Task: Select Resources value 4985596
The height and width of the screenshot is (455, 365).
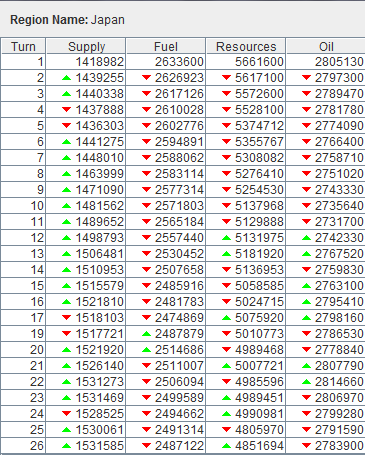Action: tap(259, 382)
